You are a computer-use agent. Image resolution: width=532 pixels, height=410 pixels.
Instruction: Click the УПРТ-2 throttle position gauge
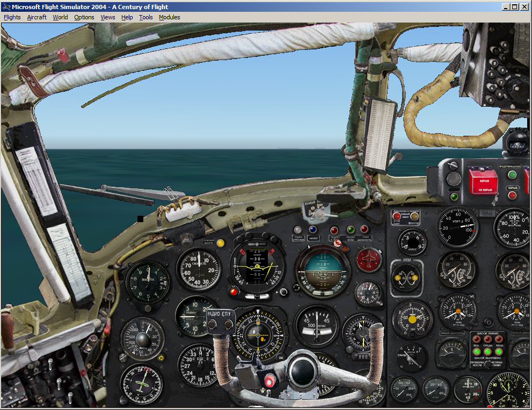point(457,227)
